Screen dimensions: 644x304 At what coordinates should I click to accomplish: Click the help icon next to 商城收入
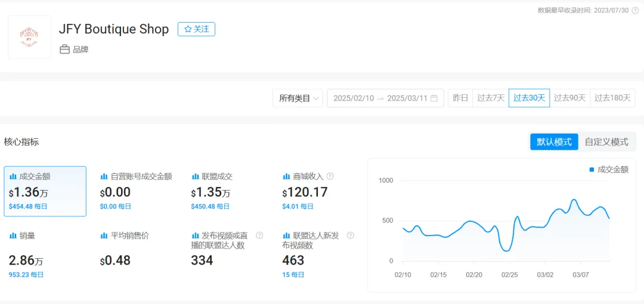point(330,176)
